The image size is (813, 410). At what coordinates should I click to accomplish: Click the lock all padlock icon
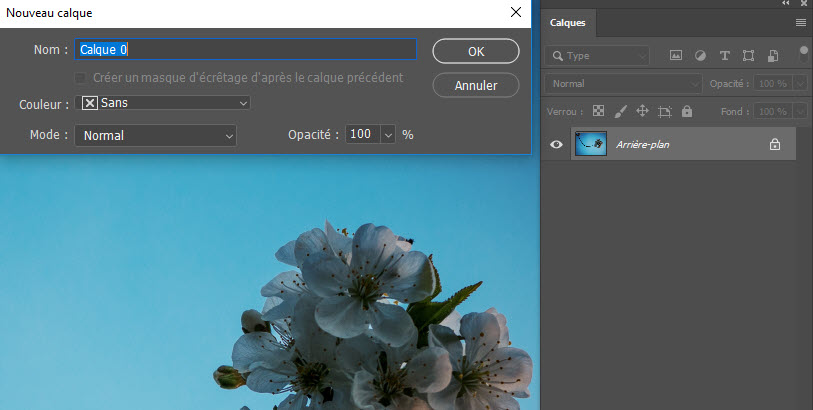687,111
